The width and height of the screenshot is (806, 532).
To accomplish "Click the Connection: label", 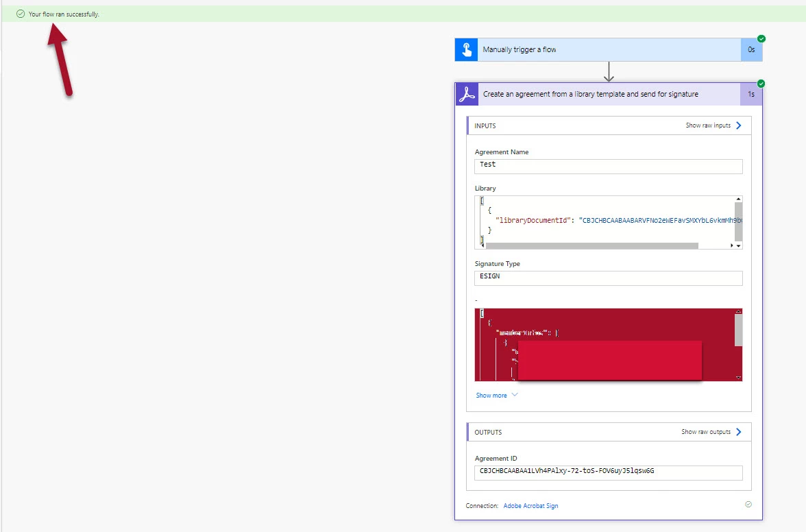I will point(482,506).
